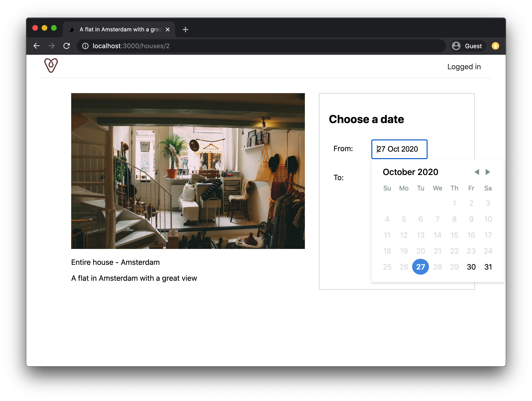Click the October 2020 month caption
The image size is (532, 401).
coord(410,172)
